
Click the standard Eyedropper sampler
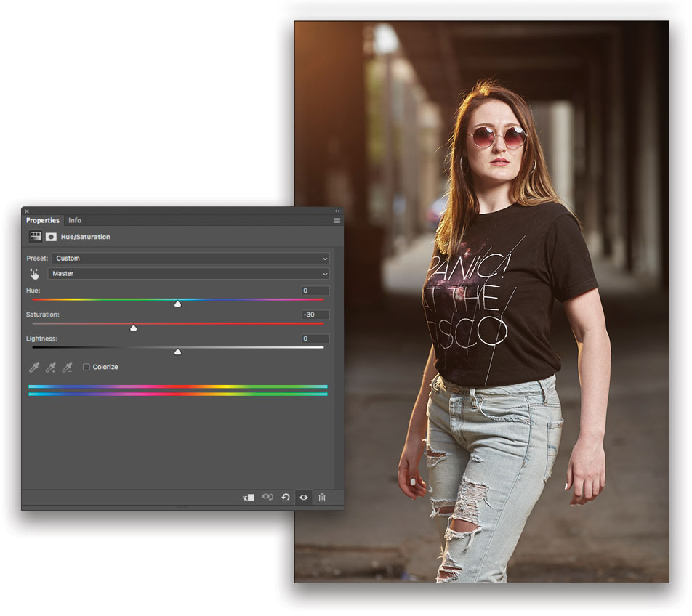tap(33, 367)
